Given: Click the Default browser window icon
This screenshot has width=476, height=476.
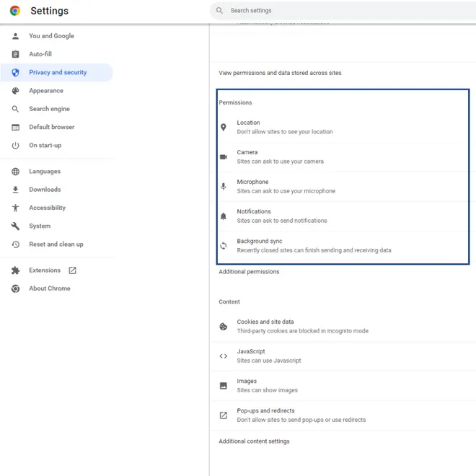Looking at the screenshot, I should 15,127.
